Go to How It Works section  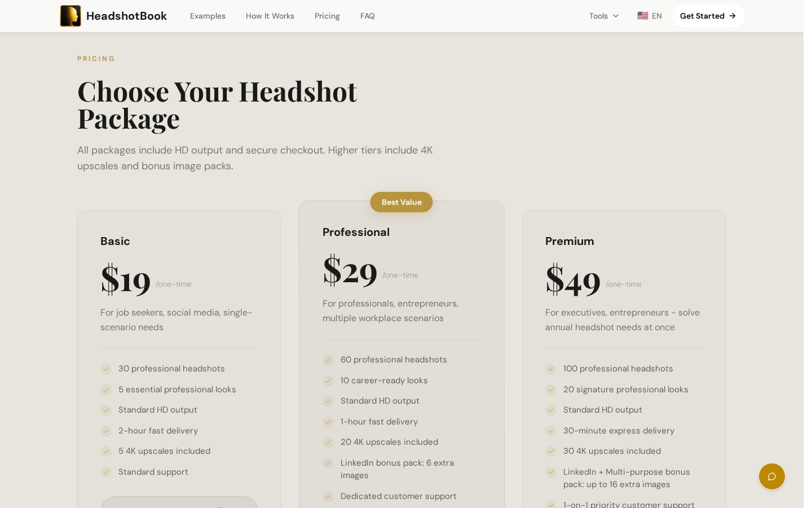(270, 16)
